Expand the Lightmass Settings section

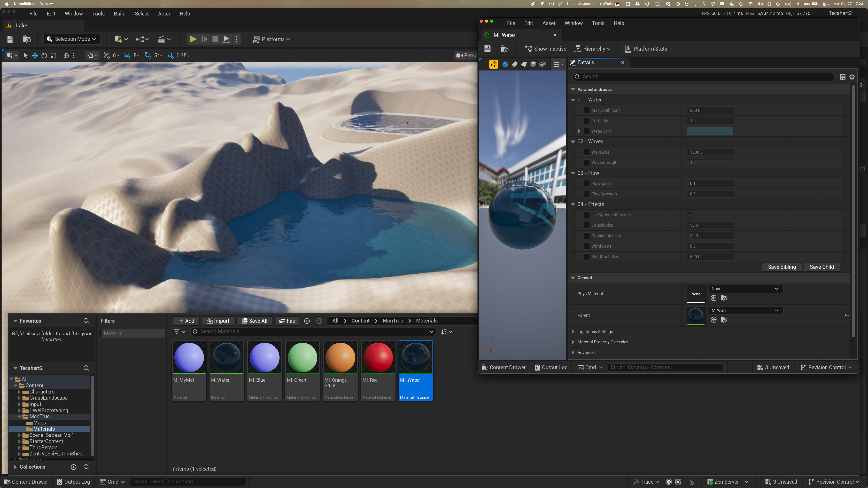click(573, 332)
